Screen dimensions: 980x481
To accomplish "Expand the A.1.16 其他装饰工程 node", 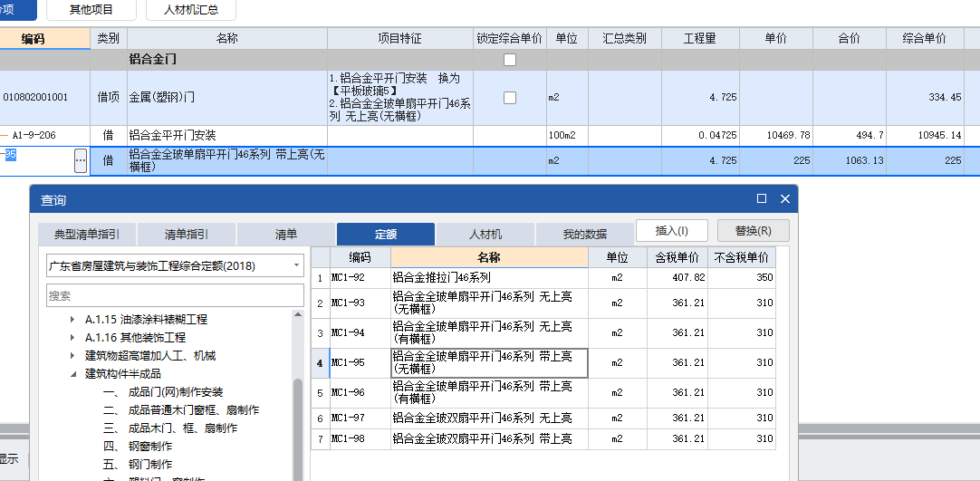I will pos(73,337).
